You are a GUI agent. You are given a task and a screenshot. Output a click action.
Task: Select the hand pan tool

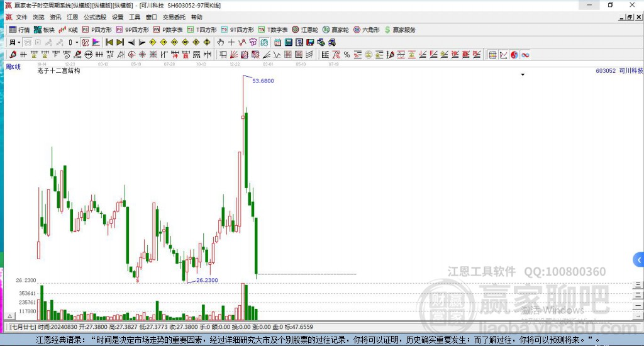pyautogui.click(x=221, y=42)
